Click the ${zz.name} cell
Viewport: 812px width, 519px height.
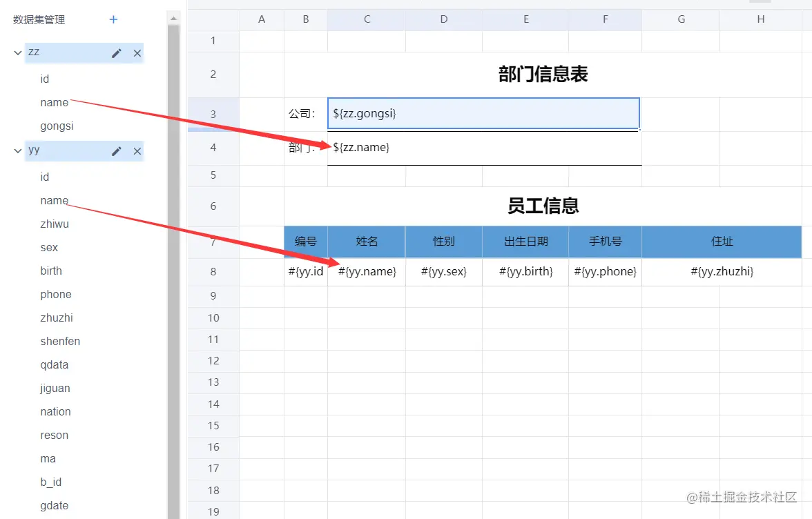point(485,148)
